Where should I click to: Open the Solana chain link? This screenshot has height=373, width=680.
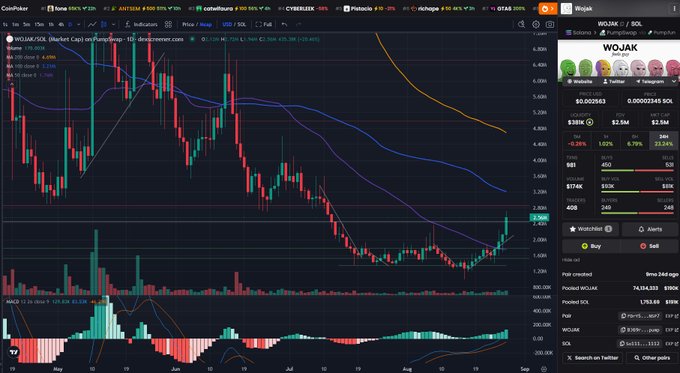(x=579, y=33)
